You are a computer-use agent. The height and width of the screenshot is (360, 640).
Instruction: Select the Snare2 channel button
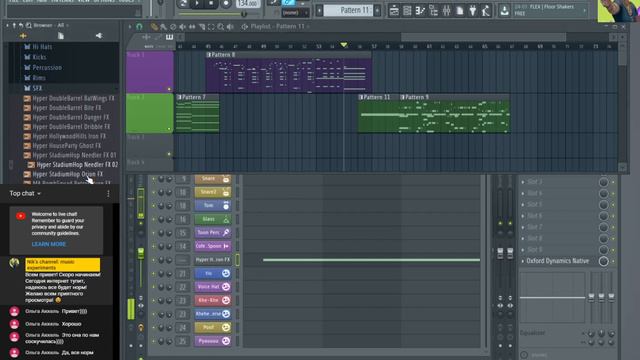[x=213, y=192]
